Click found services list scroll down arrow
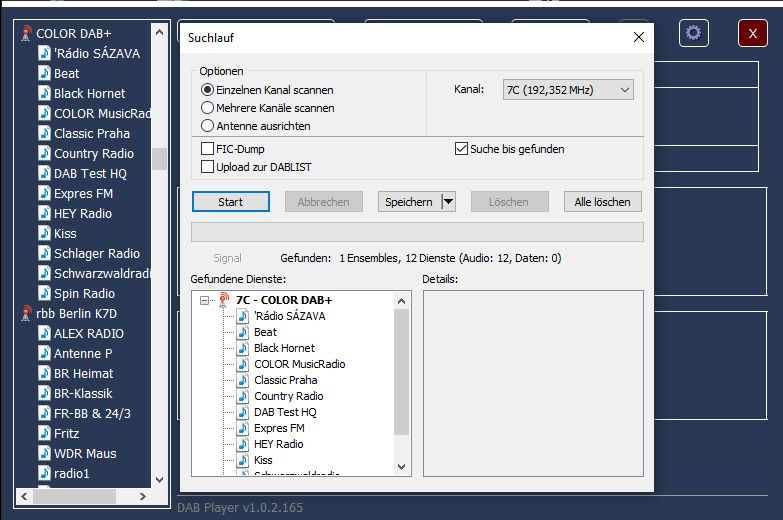Image resolution: width=783 pixels, height=520 pixels. point(401,467)
